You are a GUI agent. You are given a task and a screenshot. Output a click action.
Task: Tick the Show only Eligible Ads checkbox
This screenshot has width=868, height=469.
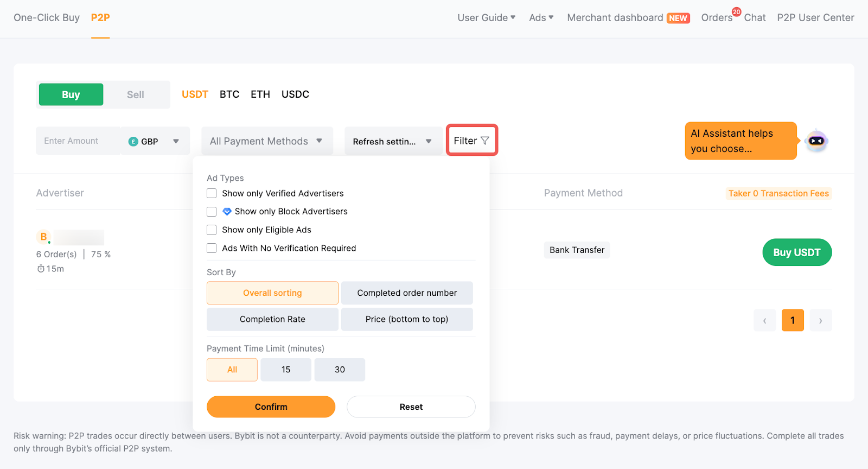[212, 230]
